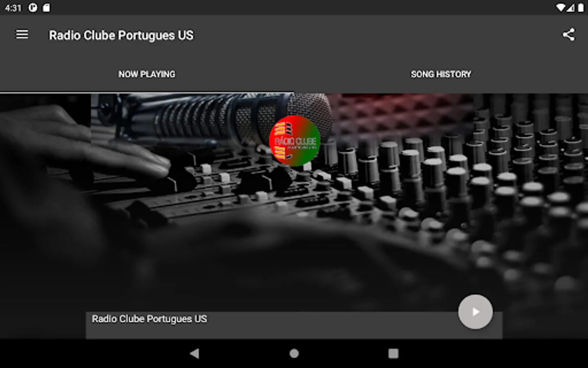Tap the share icon
The image size is (588, 368).
coord(568,34)
